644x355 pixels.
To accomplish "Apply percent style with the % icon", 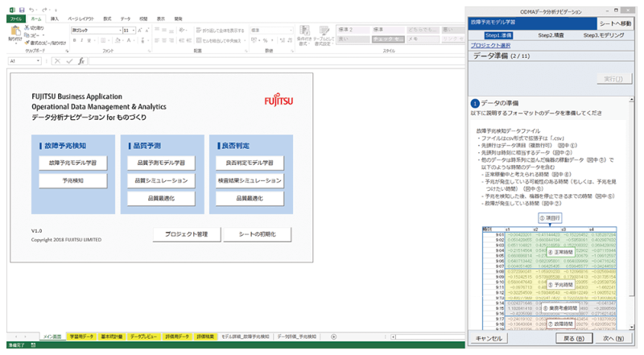I will pos(266,40).
